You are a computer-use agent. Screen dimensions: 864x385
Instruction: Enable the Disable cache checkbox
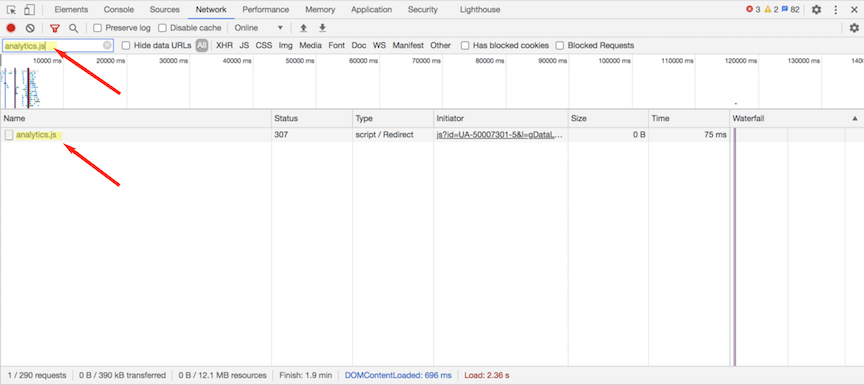(x=162, y=28)
